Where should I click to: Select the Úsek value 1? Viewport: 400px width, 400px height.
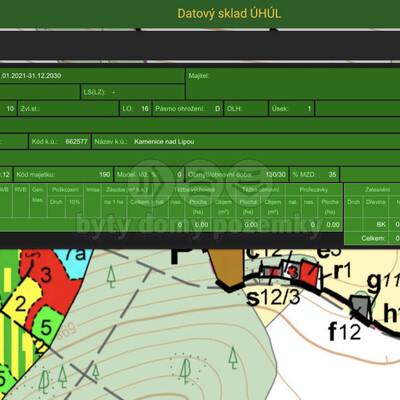[309, 109]
